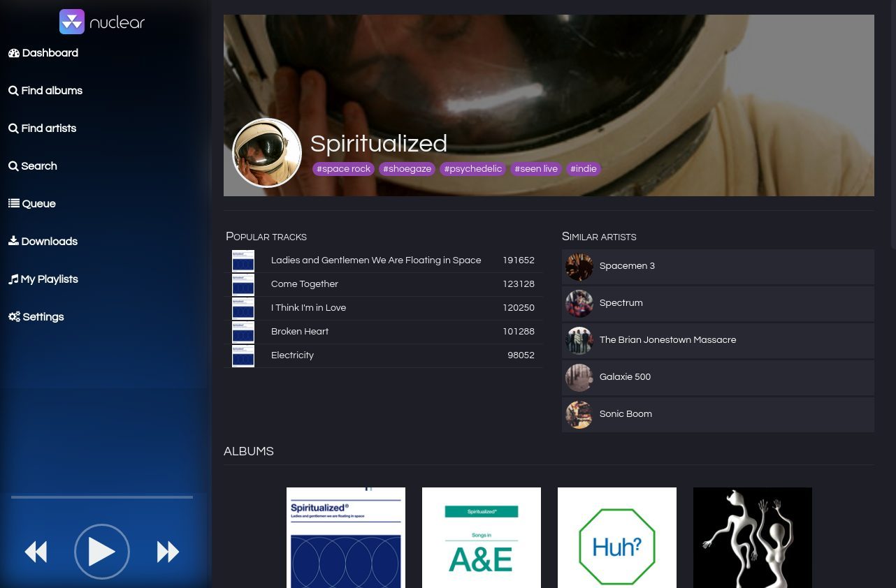Open the Dashboard page
This screenshot has height=588, width=896.
[43, 53]
